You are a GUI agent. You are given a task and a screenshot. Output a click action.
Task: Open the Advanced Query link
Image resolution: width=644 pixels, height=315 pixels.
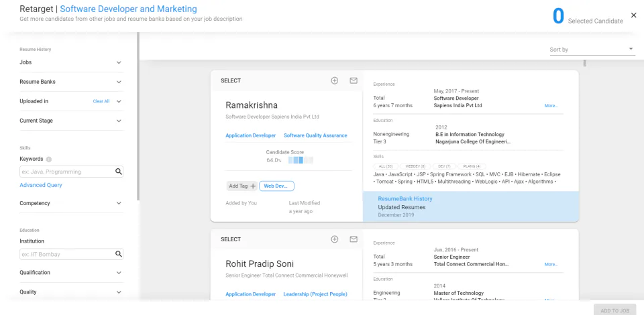[x=41, y=185]
